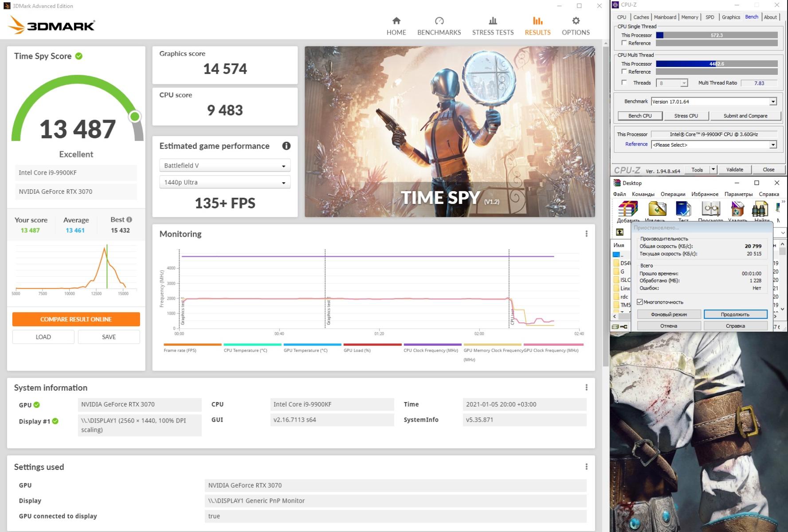The image size is (788, 532).
Task: Click the Stress CPU button
Action: click(686, 116)
